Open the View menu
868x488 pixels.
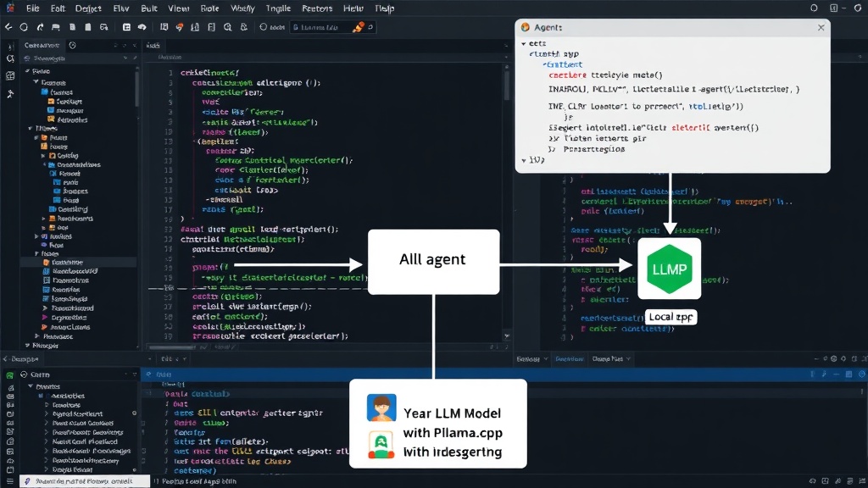point(178,8)
